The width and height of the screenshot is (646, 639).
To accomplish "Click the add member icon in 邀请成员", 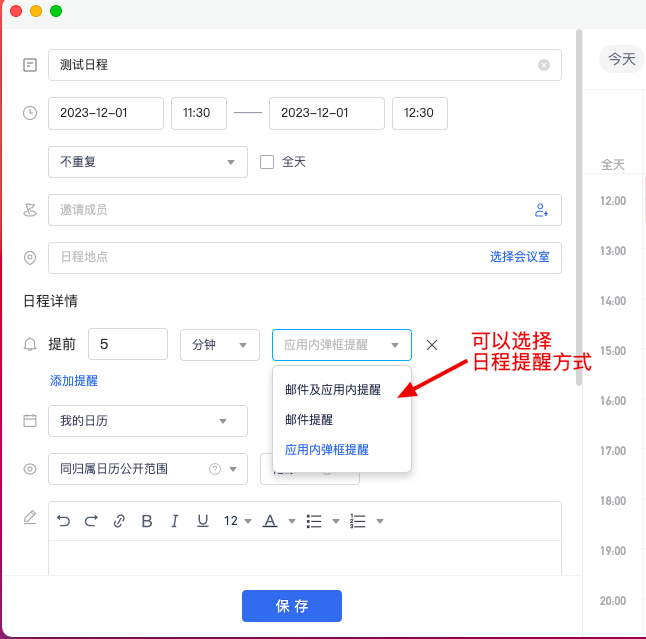I will coord(541,210).
